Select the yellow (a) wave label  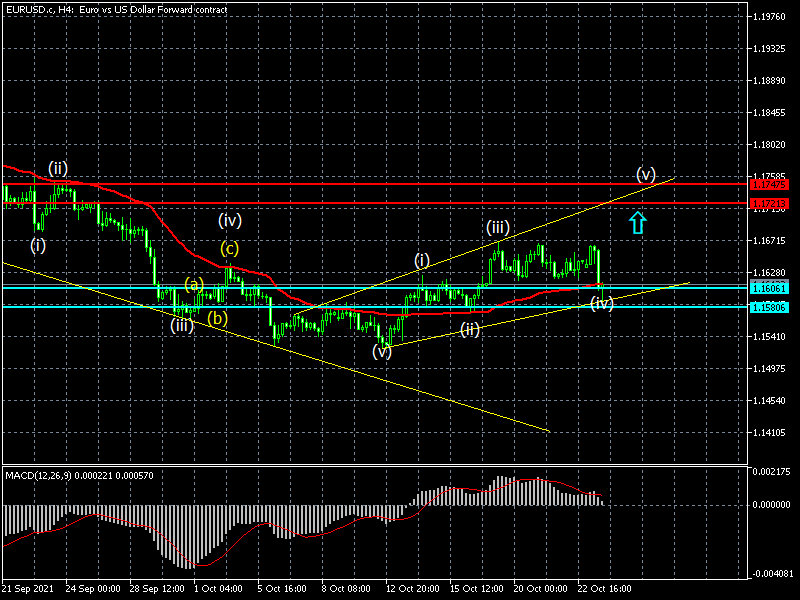click(x=194, y=284)
